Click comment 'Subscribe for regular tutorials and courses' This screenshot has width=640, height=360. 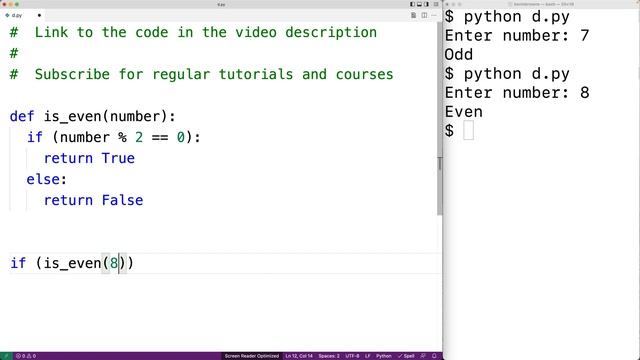point(214,74)
